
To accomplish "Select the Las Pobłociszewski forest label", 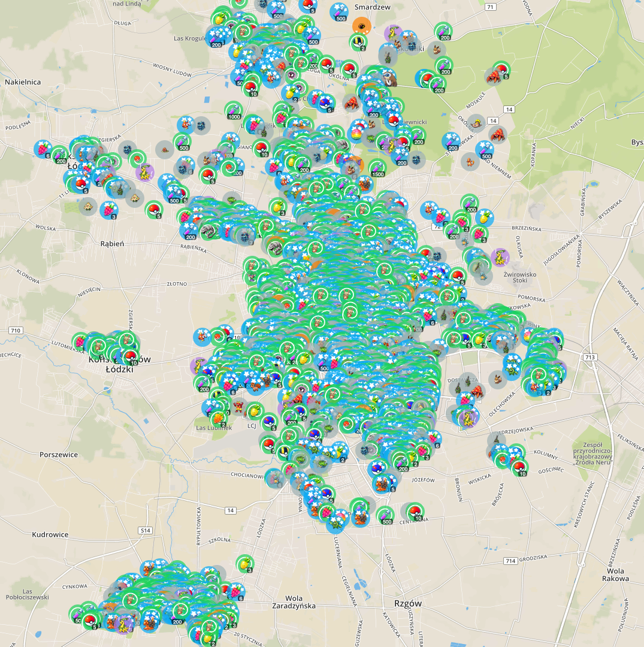I will [x=27, y=594].
